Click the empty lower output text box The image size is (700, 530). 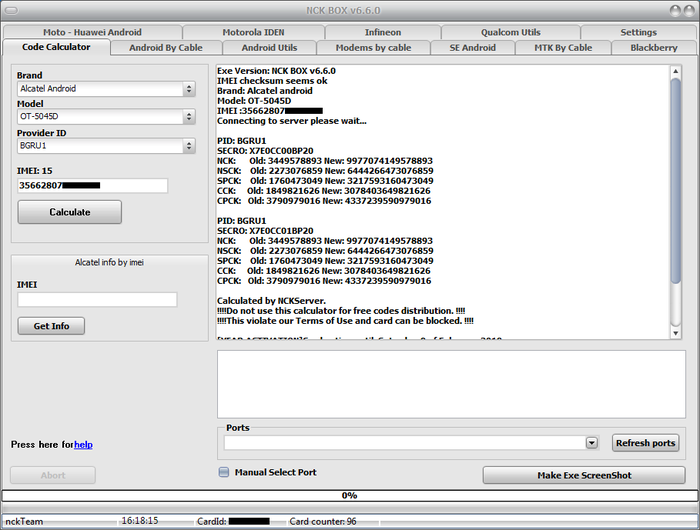451,384
